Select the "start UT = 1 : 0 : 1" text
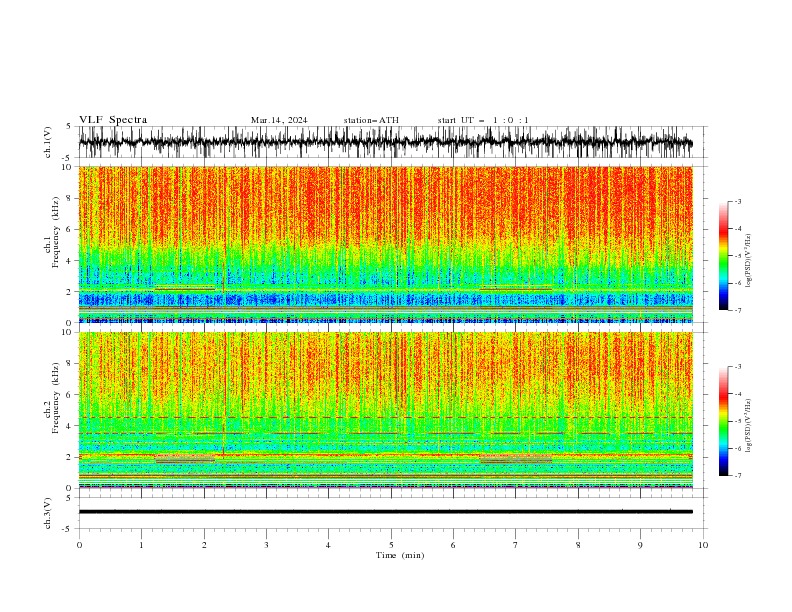792x612 pixels. 483,120
